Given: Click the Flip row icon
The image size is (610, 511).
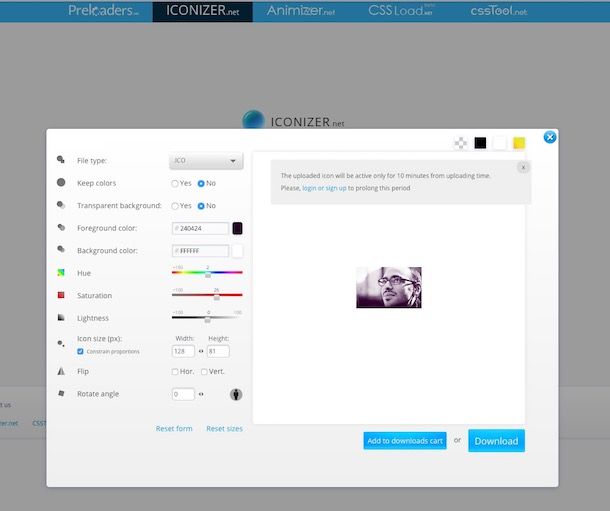Looking at the screenshot, I should 61,371.
